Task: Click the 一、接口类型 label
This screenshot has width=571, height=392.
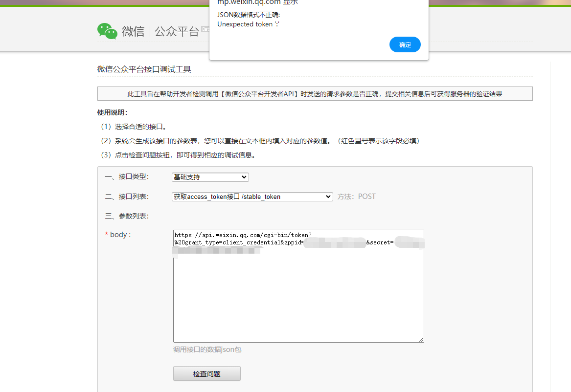Action: tap(127, 177)
